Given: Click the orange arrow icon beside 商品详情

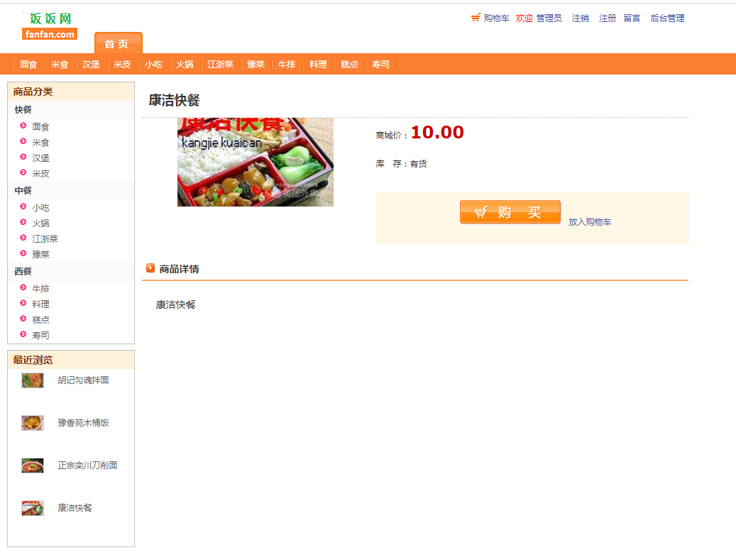Looking at the screenshot, I should (x=150, y=268).
